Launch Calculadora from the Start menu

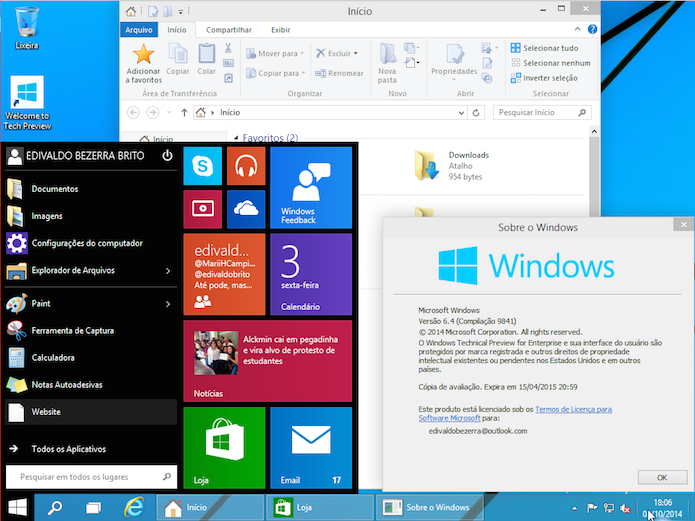(91, 357)
